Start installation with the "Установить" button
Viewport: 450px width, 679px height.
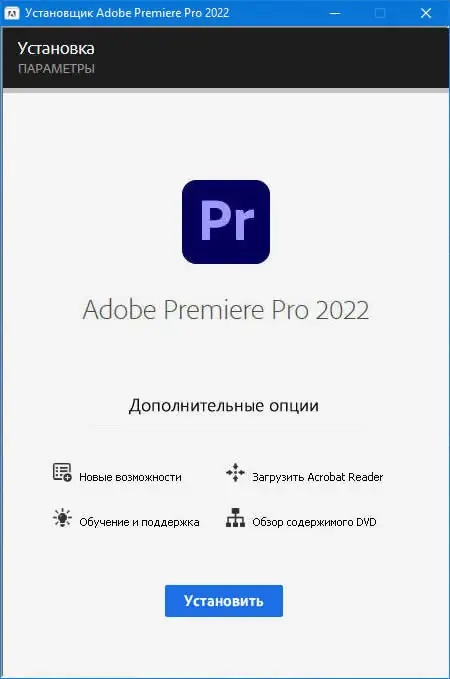tap(224, 601)
